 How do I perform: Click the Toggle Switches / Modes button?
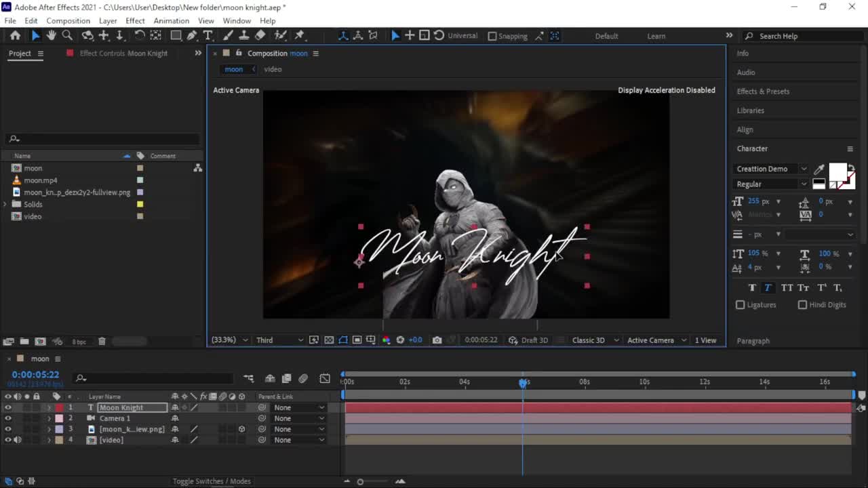pyautogui.click(x=212, y=481)
